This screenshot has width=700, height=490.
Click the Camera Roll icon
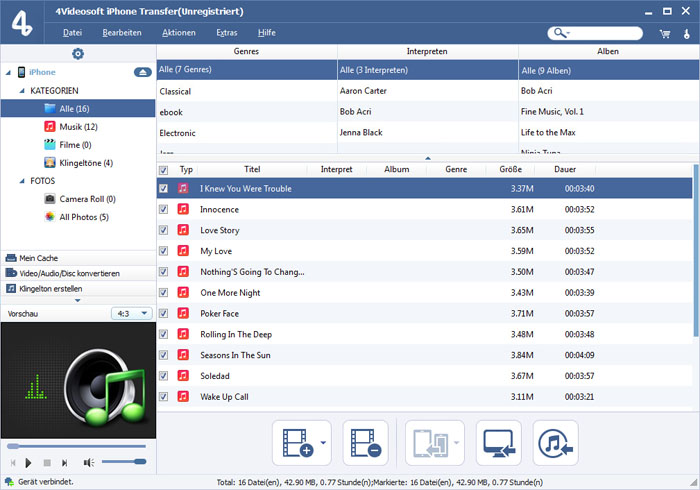(x=50, y=199)
